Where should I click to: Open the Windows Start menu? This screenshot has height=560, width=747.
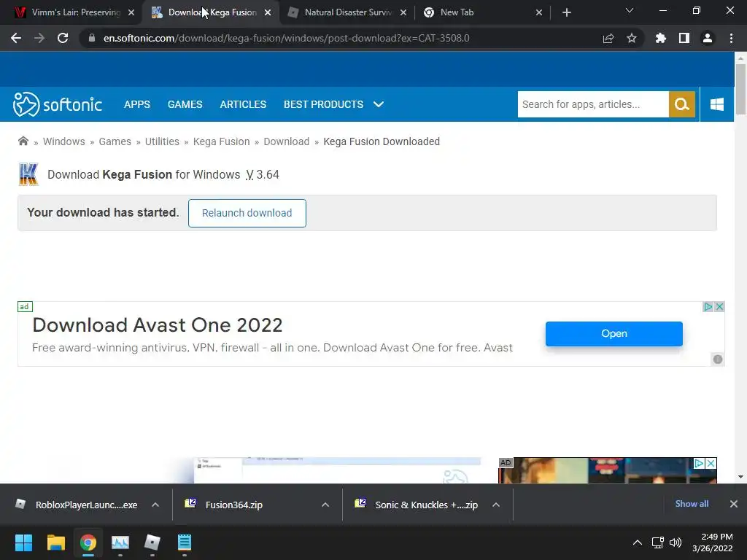23,542
